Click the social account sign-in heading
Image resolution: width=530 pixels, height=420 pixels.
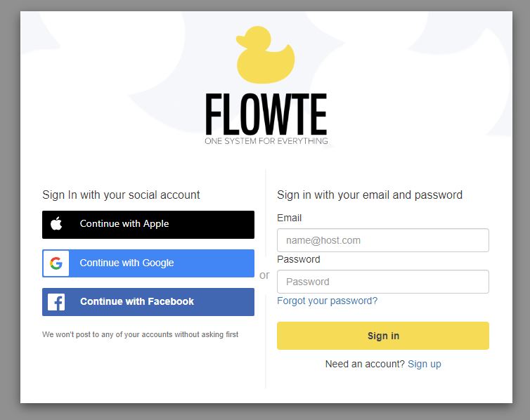click(x=121, y=195)
